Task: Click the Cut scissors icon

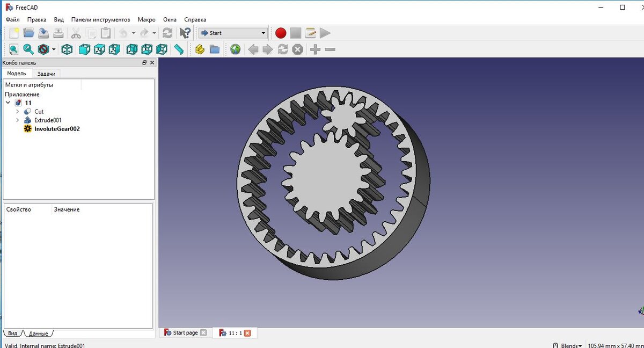Action: (x=76, y=33)
